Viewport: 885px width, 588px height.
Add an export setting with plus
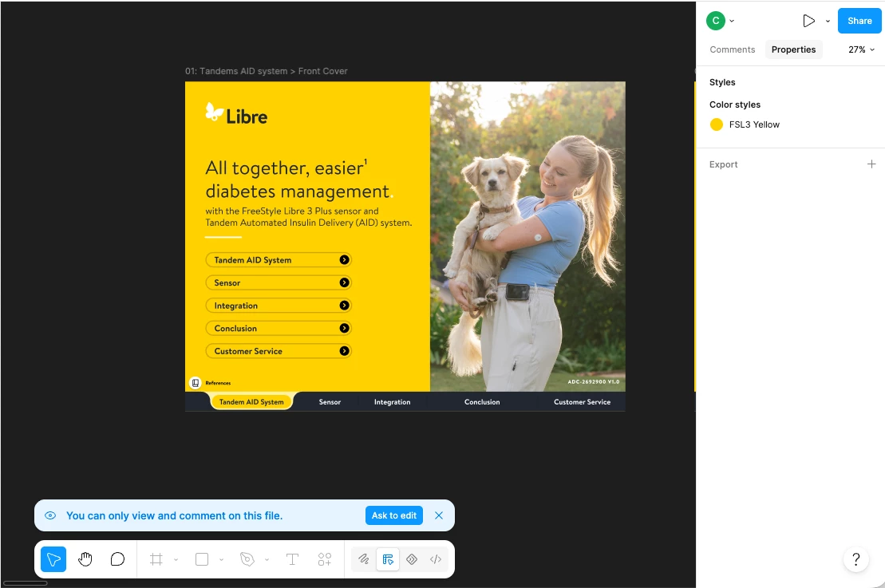[x=871, y=164]
